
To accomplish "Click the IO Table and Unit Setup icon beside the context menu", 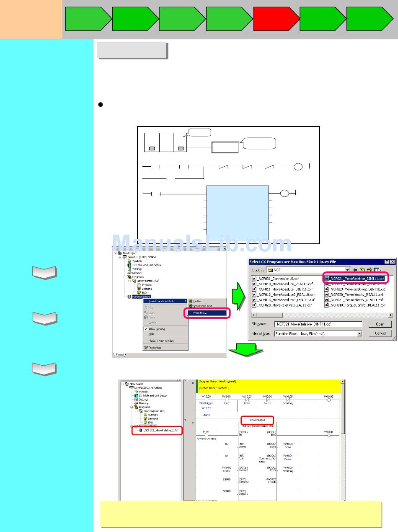I will pos(129,265).
